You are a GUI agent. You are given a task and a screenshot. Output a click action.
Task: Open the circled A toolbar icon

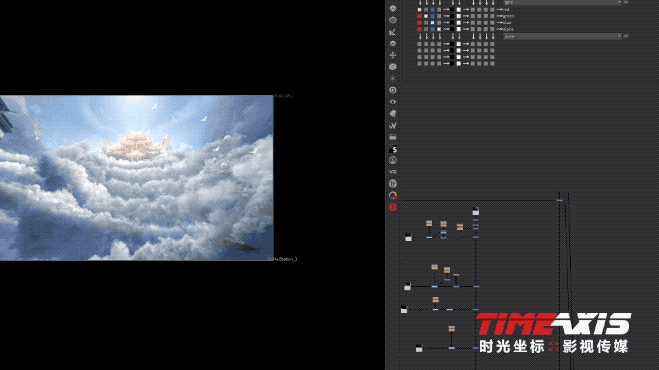393,160
